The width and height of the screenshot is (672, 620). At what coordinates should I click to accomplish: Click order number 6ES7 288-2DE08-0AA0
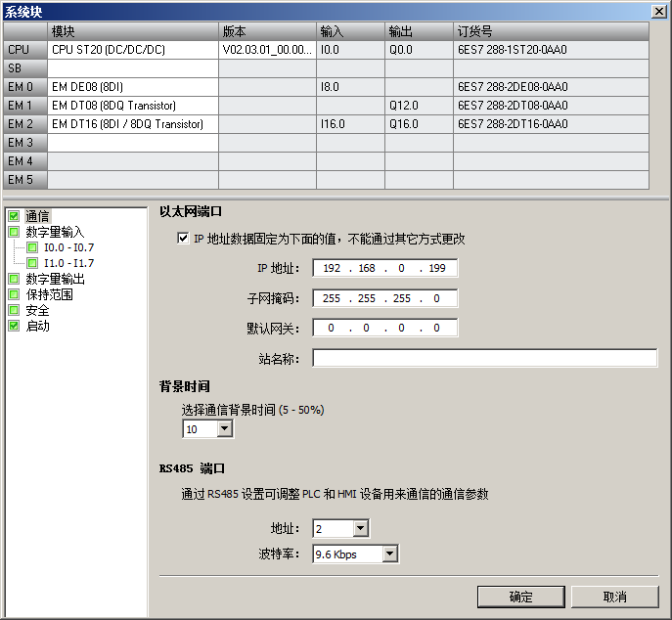551,87
